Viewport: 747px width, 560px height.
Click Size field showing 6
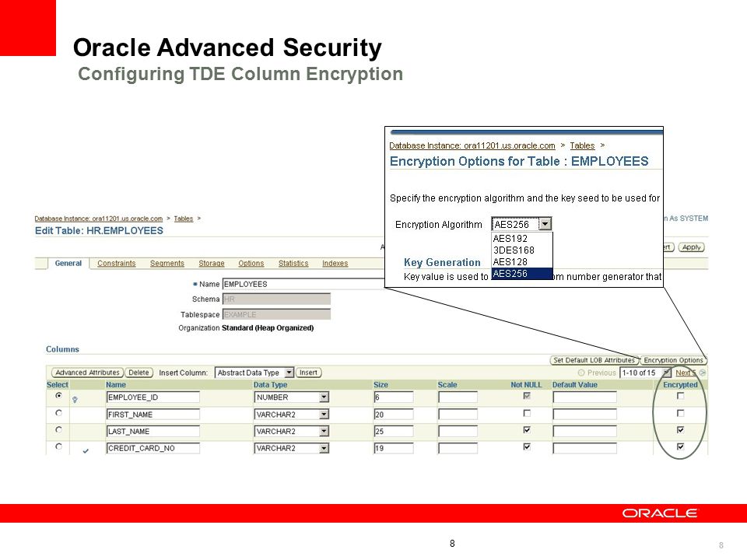coord(394,397)
